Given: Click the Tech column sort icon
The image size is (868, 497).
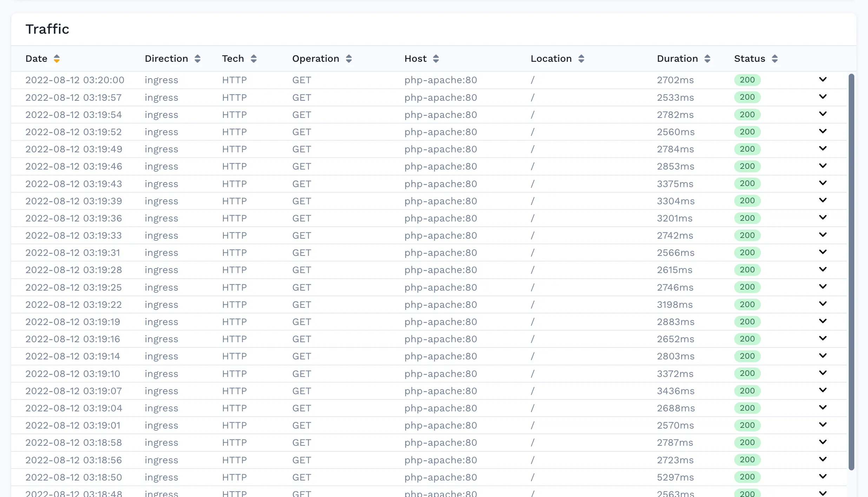Looking at the screenshot, I should click(x=254, y=59).
